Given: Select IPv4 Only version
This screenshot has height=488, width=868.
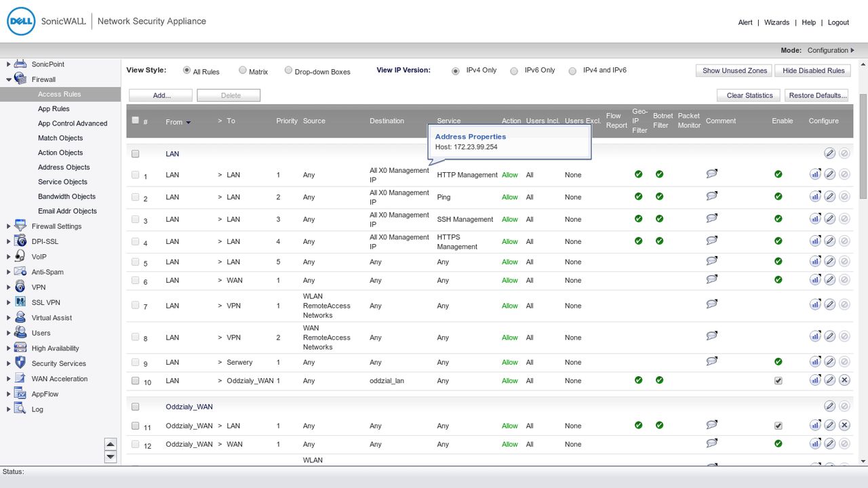Looking at the screenshot, I should tap(456, 70).
